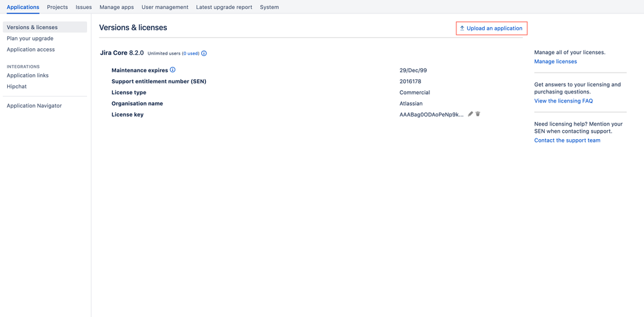Open Plan your upgrade in sidebar
Screen dimensions: 644x317
[30, 38]
